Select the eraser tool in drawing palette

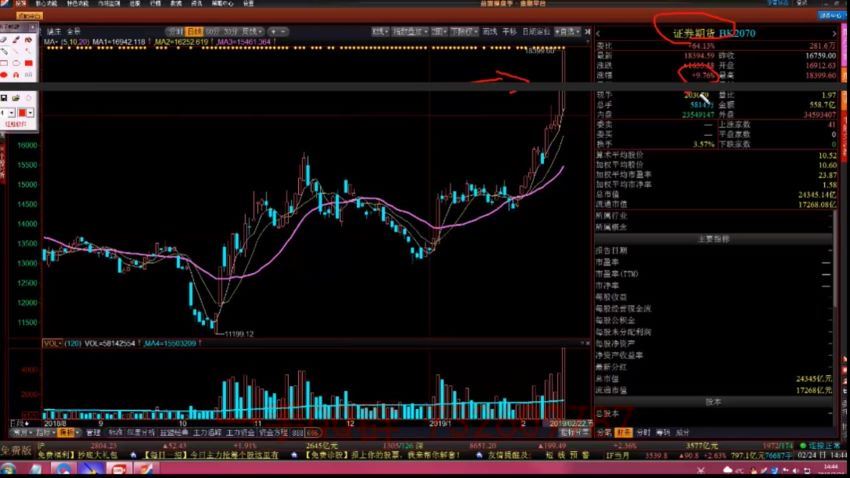pos(4,40)
